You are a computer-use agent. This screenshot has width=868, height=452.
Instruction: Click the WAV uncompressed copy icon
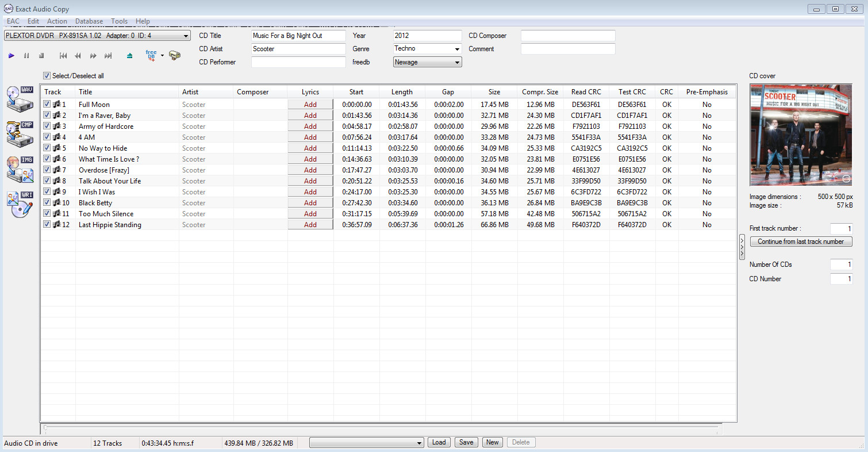click(20, 98)
